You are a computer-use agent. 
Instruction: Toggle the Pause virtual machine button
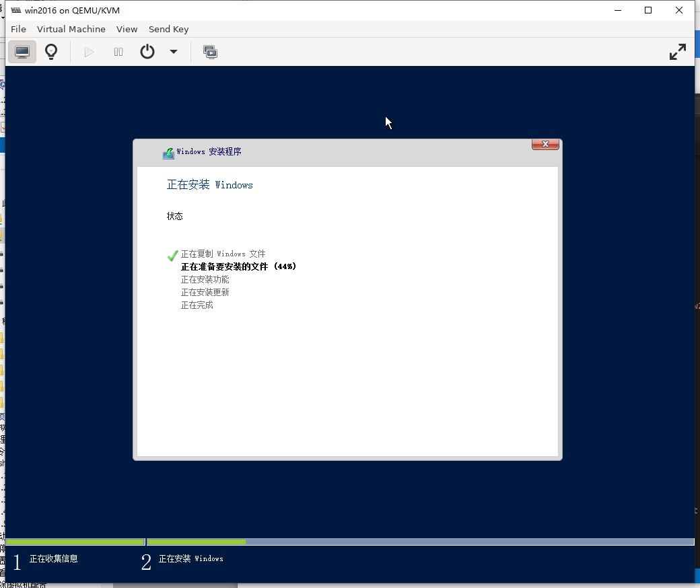coord(118,52)
